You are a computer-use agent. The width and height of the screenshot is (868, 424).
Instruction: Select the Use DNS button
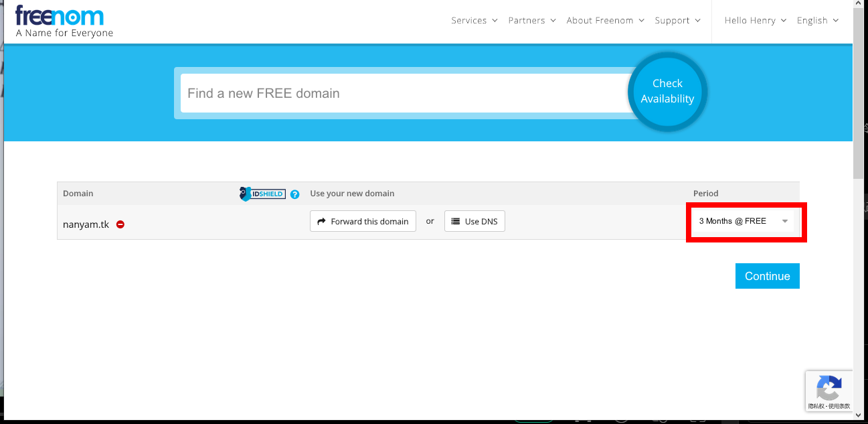474,221
